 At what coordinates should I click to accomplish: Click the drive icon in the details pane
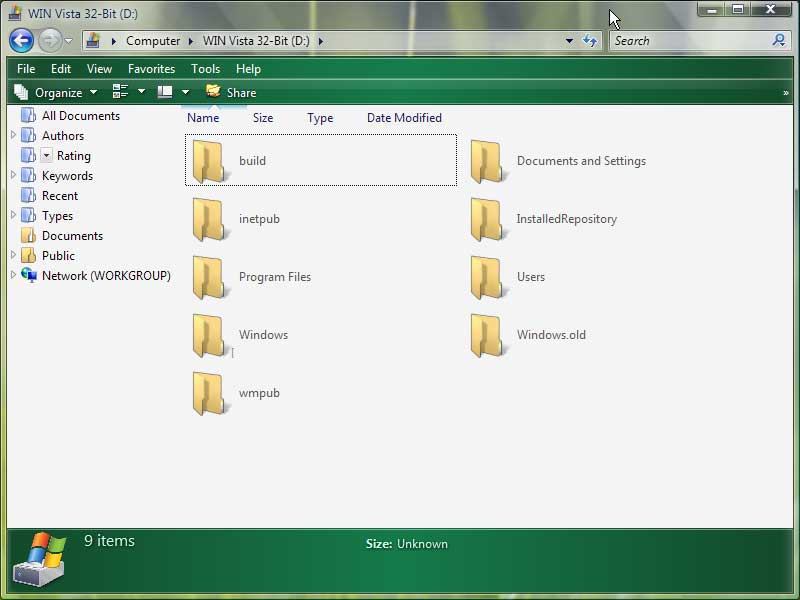click(x=40, y=560)
